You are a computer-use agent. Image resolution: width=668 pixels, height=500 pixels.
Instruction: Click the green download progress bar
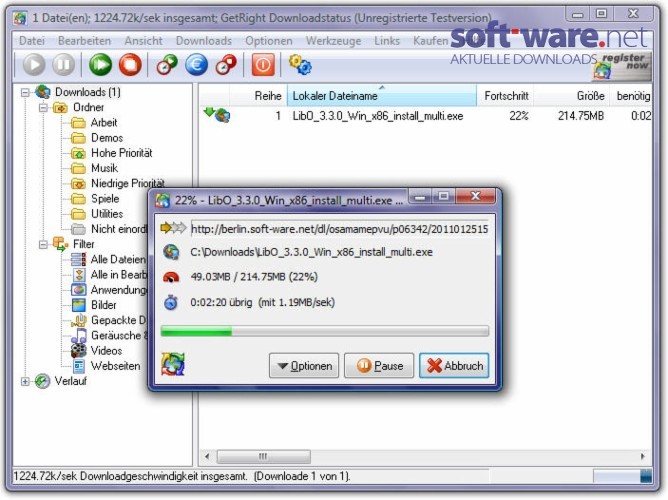325,331
